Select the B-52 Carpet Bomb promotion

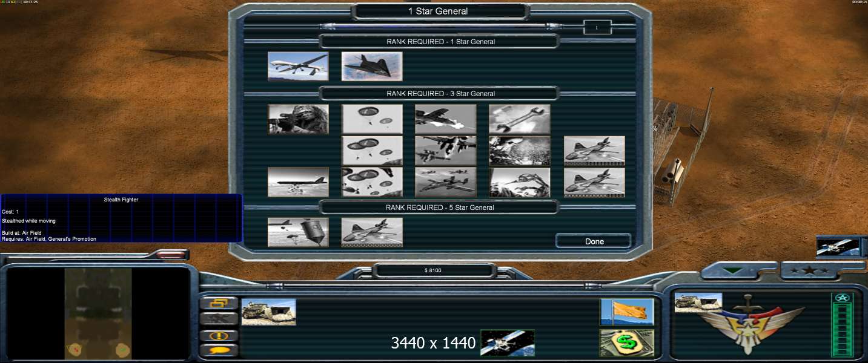point(298,182)
